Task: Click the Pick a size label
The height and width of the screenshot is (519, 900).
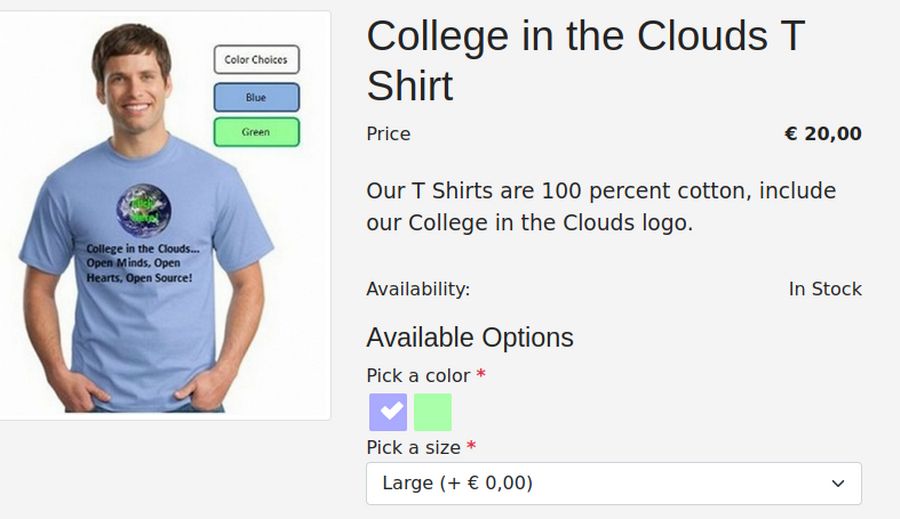Action: click(x=413, y=447)
